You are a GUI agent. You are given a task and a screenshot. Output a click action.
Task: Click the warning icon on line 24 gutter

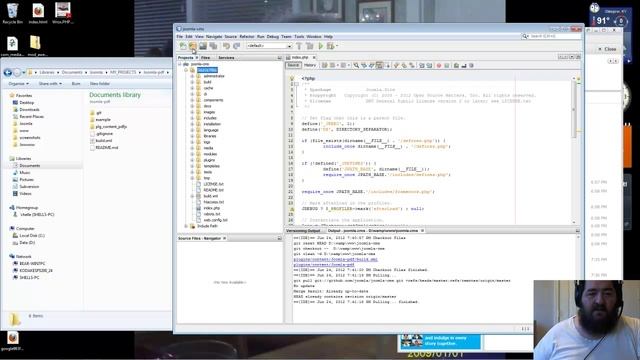pos(292,209)
